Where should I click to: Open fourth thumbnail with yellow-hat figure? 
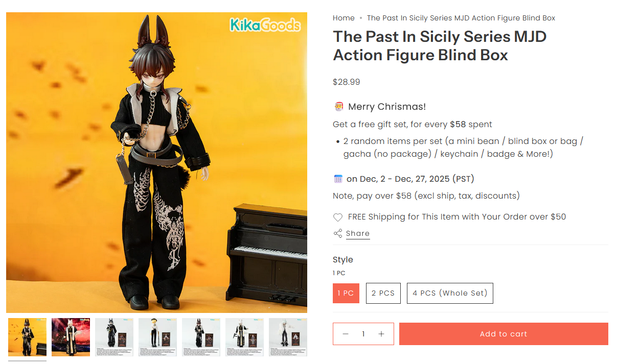click(157, 337)
